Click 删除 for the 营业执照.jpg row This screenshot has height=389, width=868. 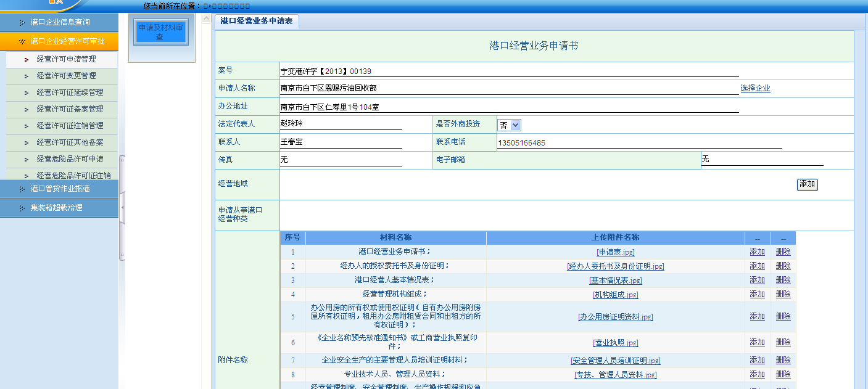[783, 342]
